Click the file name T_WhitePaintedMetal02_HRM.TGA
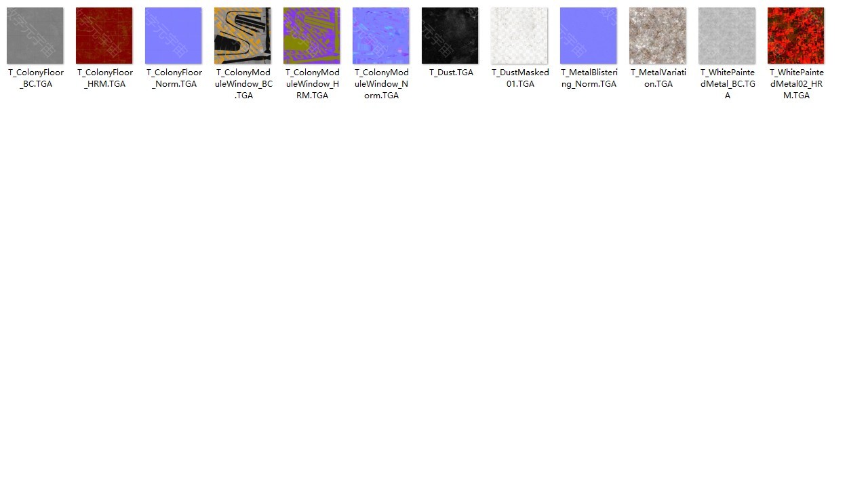 797,84
